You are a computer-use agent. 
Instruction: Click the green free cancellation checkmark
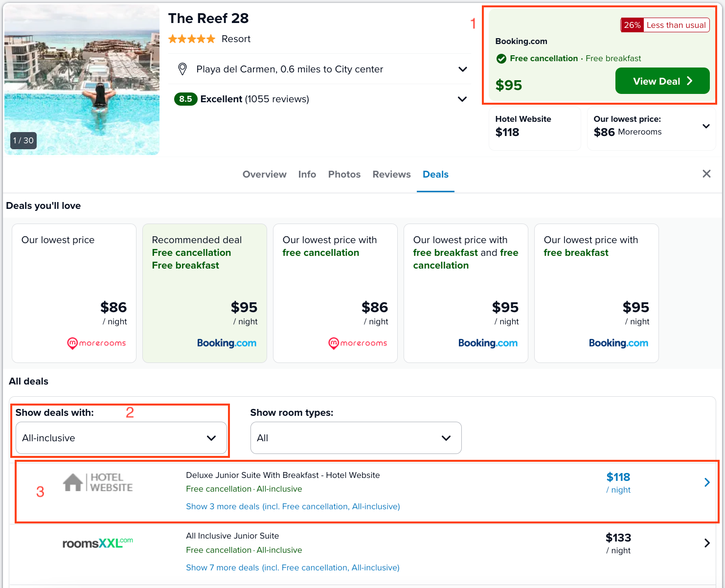pos(501,59)
